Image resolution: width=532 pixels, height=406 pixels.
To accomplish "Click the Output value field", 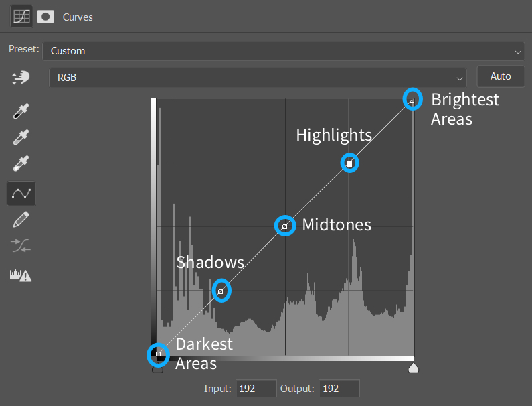I will [339, 389].
